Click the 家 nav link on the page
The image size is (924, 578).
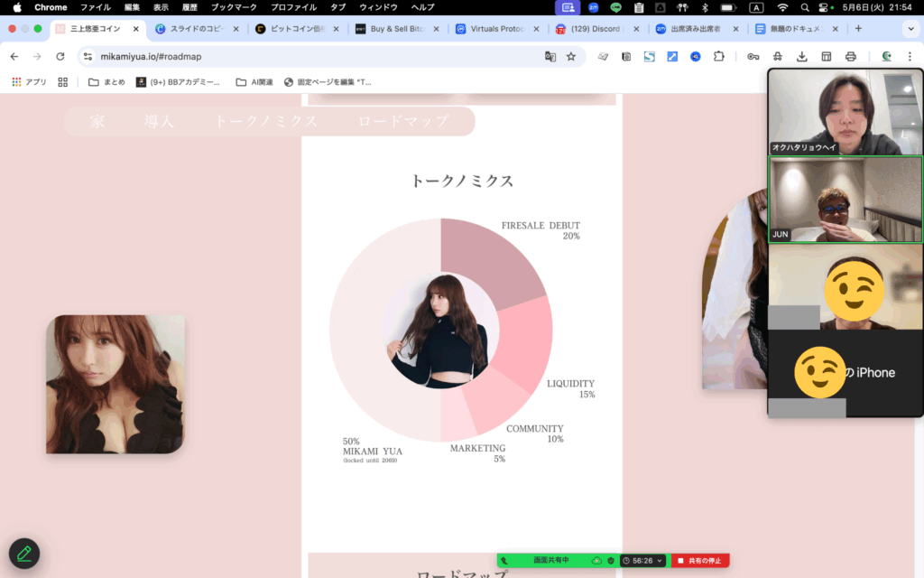[97, 122]
